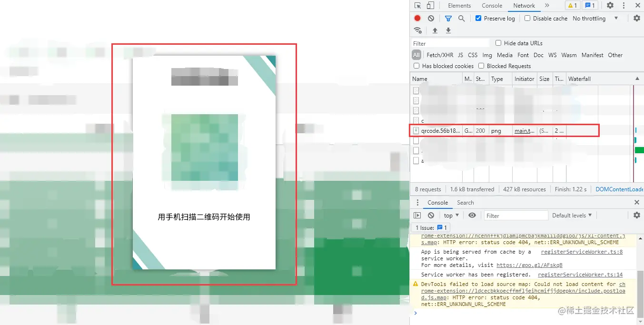The image size is (644, 325).
Task: Click the warnings count badge
Action: click(x=572, y=6)
